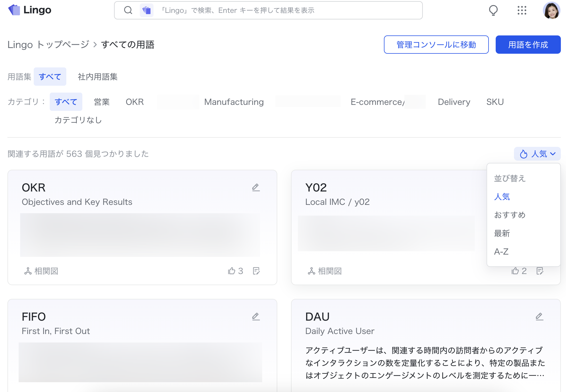Sort terms by A-Z

pyautogui.click(x=501, y=252)
